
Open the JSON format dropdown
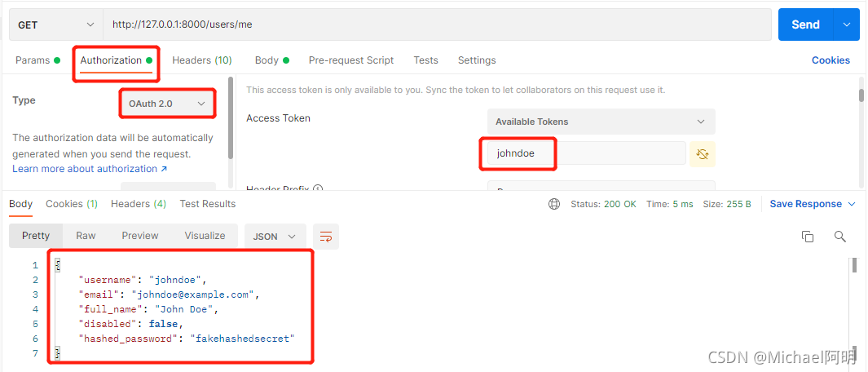[275, 237]
